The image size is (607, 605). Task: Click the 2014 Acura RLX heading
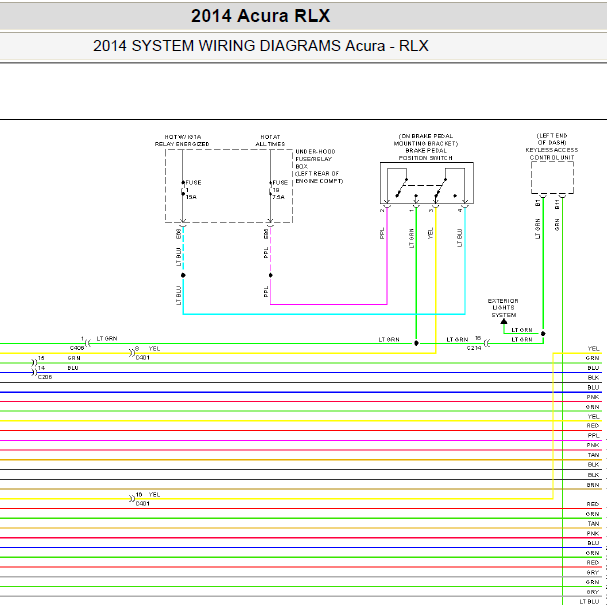pos(261,16)
